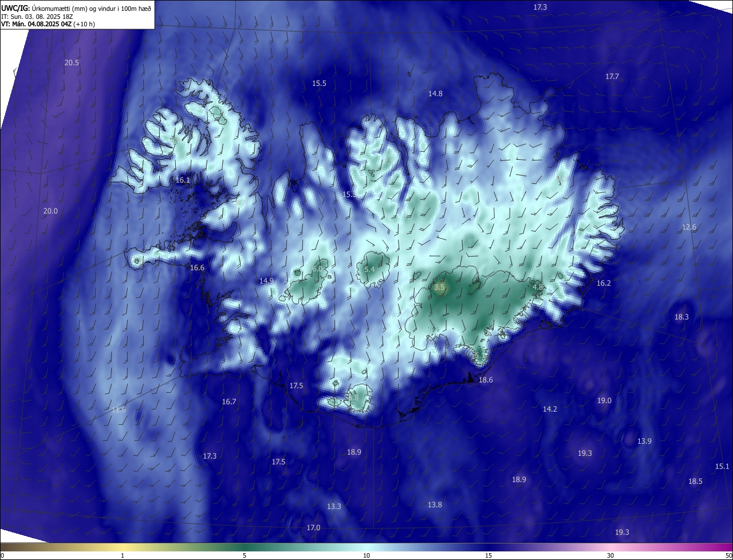Click the 16.2 value off the east coast
The width and height of the screenshot is (733, 560).
(x=604, y=283)
